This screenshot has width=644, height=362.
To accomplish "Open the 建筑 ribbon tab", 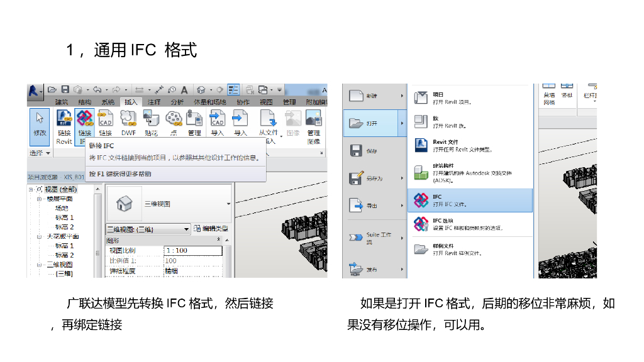I will point(62,102).
